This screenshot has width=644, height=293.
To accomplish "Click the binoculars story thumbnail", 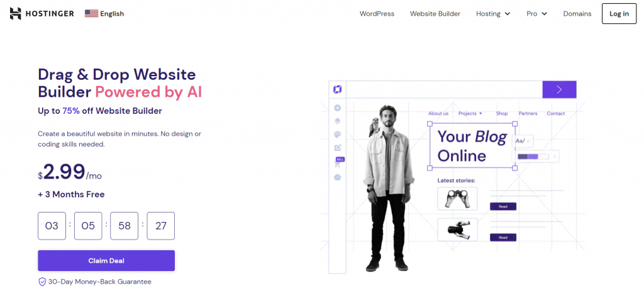I will (457, 199).
